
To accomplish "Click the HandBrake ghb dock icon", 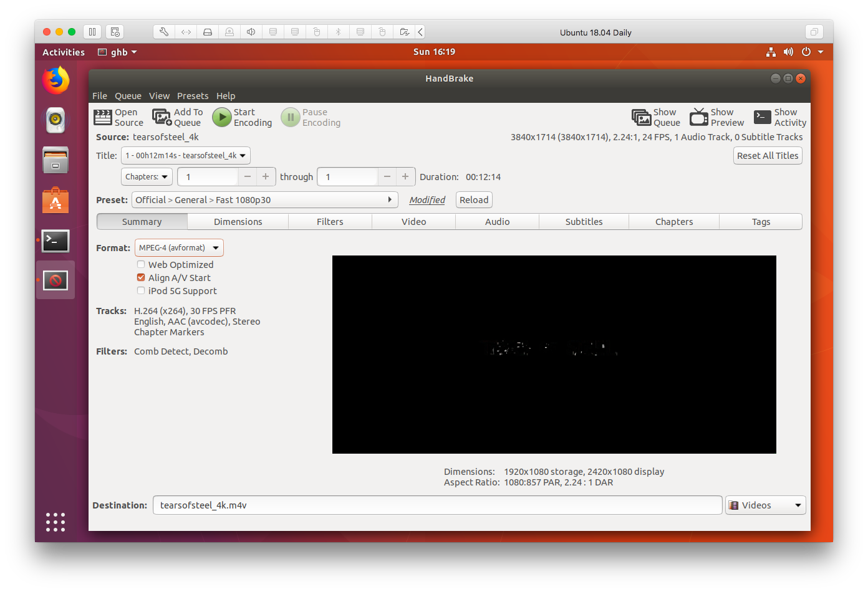I will pos(55,280).
